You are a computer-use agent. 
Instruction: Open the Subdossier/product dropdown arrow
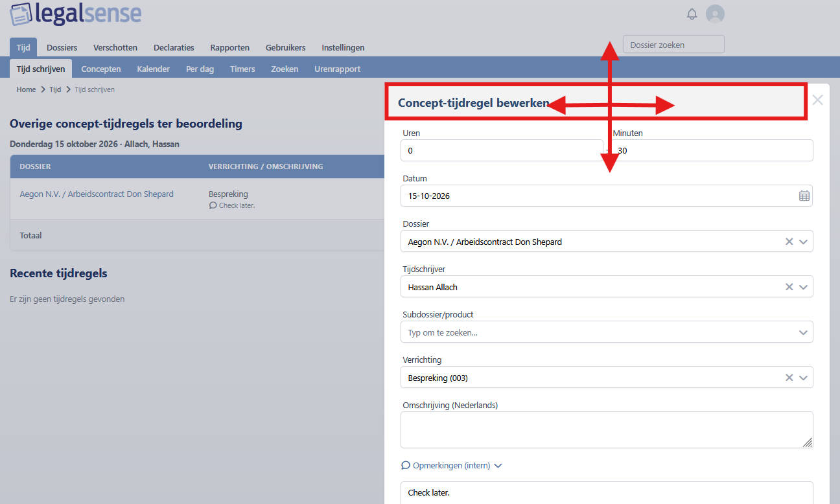(804, 332)
